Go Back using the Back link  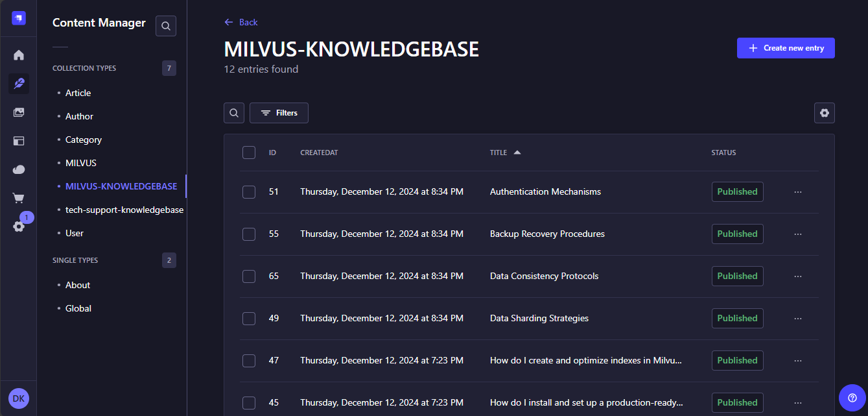click(x=241, y=22)
